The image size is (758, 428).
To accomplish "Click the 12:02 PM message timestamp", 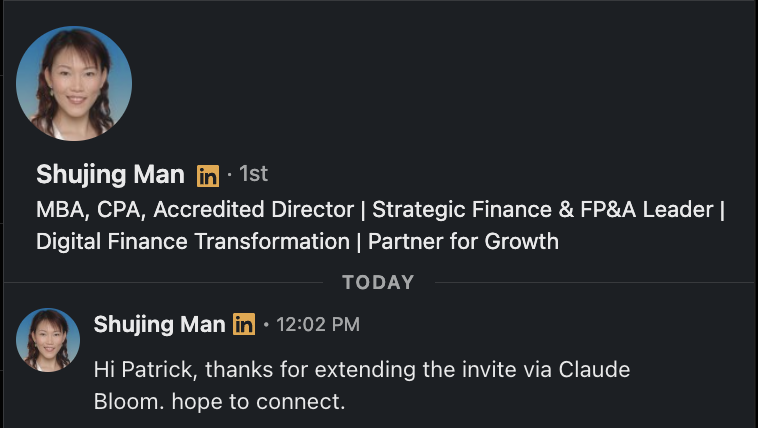I will (x=318, y=325).
